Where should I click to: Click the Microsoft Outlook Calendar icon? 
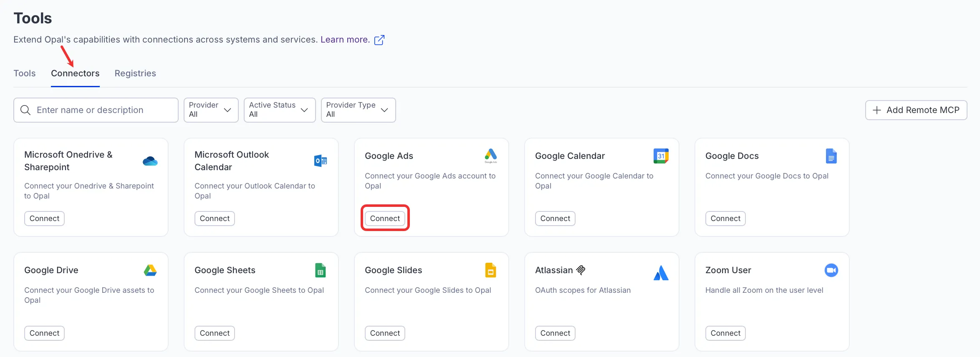pyautogui.click(x=321, y=161)
